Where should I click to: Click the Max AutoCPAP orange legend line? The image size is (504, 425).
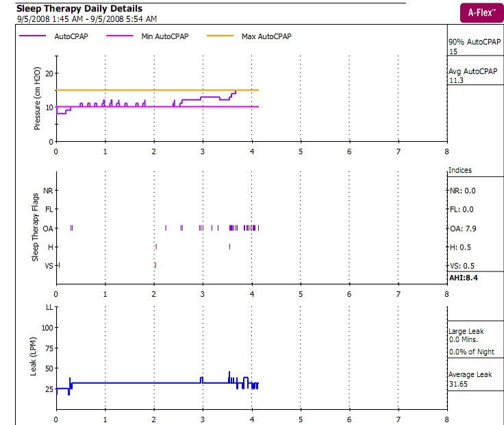click(x=220, y=36)
